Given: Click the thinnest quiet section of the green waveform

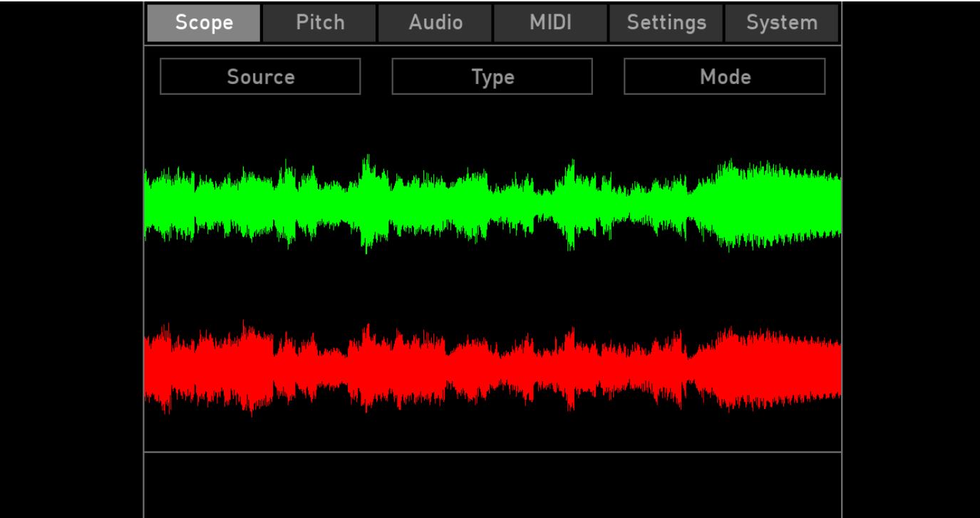Looking at the screenshot, I should click(x=543, y=202).
